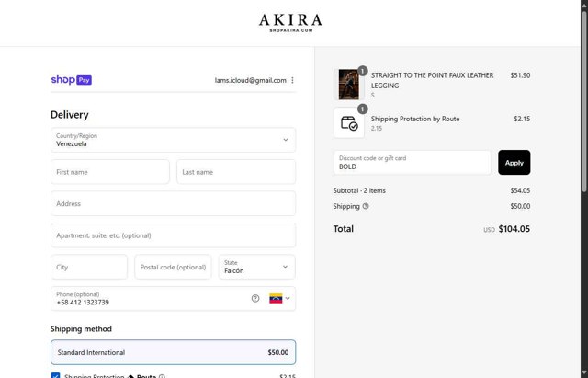Expand the phone country code chevron

(x=288, y=298)
